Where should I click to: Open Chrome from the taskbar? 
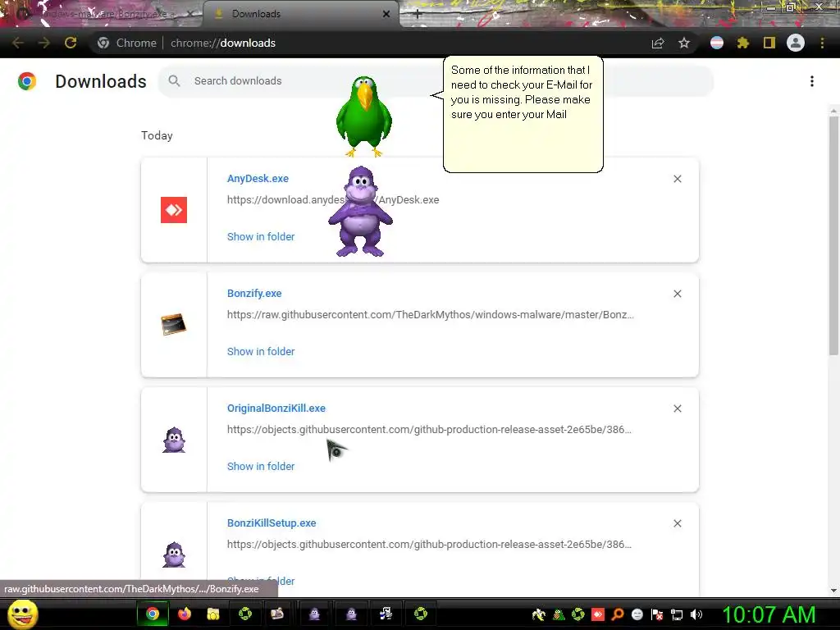tap(153, 614)
